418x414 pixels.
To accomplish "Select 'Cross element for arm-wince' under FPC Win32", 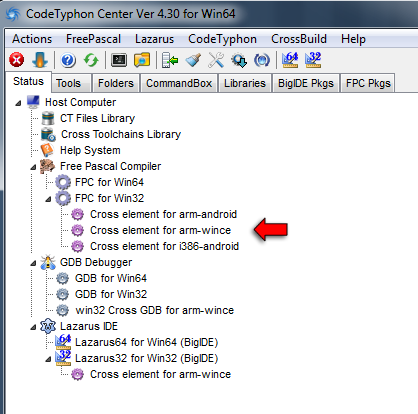I will (x=160, y=230).
